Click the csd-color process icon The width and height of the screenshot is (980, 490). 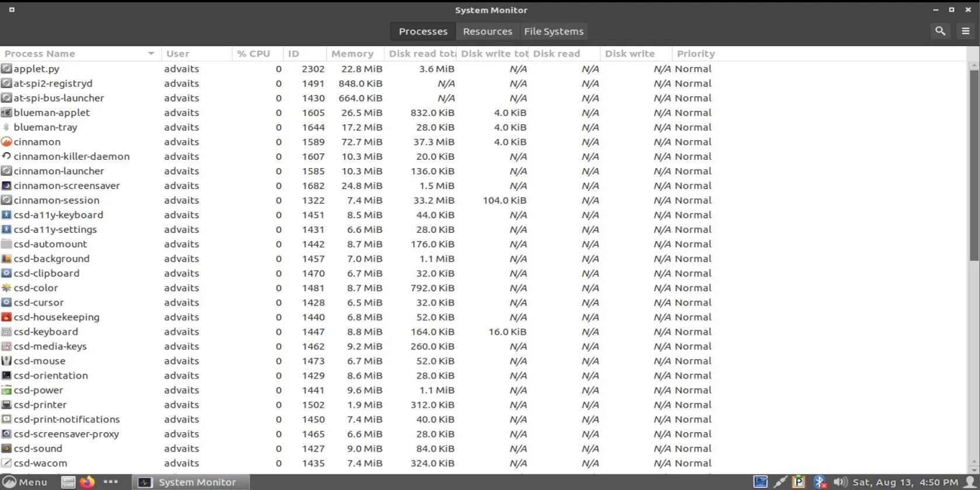(x=6, y=288)
